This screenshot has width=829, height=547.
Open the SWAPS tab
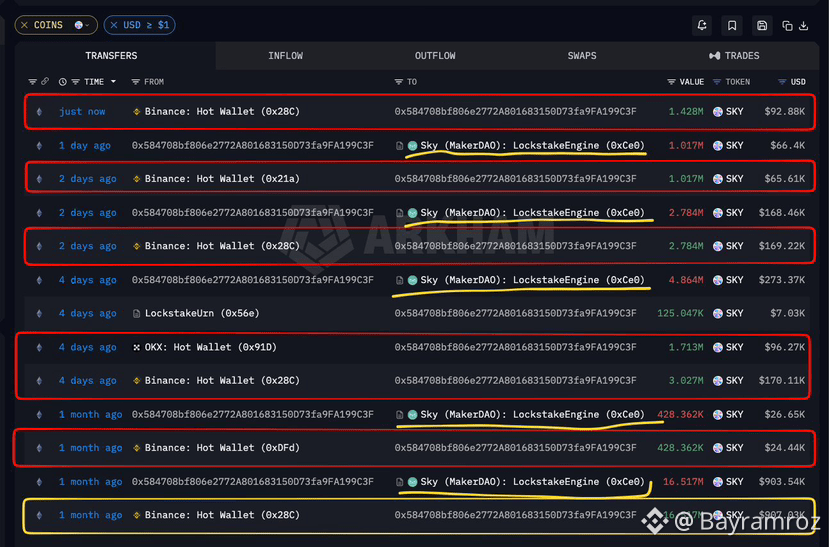(x=582, y=55)
